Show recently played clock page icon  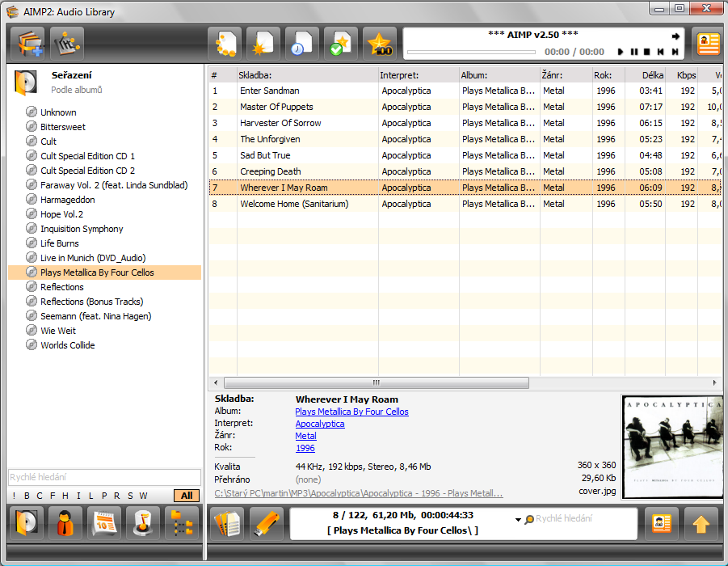302,43
